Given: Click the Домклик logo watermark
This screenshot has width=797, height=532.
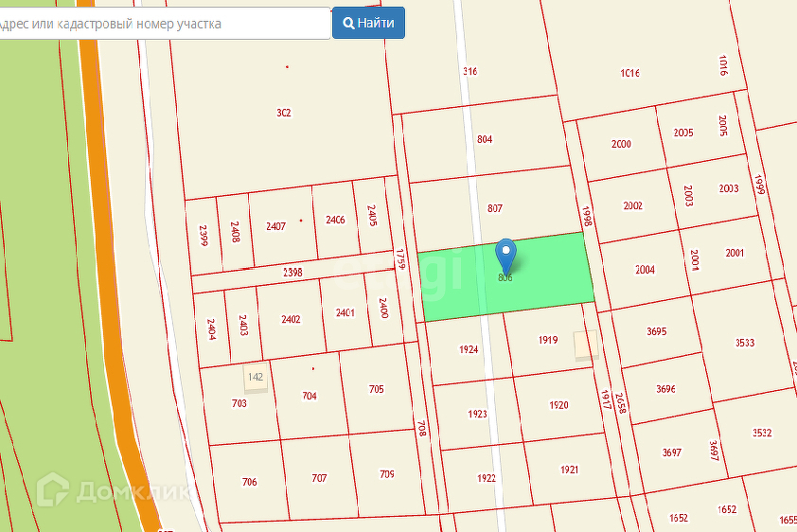Looking at the screenshot, I should tap(113, 490).
